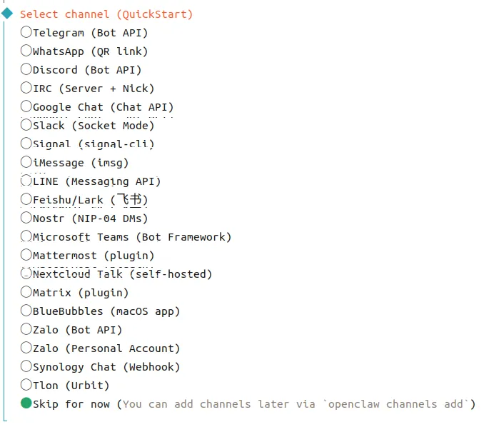Select Google Chat (Chat API) channel

tap(26, 106)
